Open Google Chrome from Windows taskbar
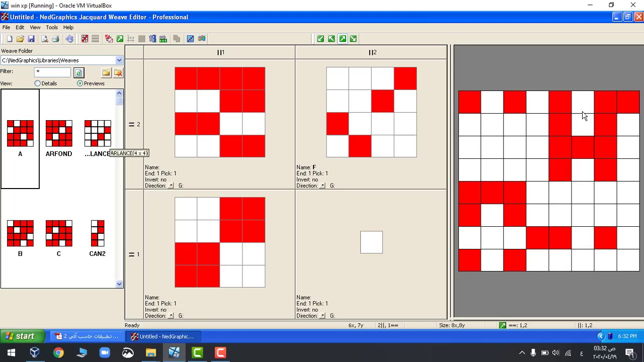 (x=58, y=353)
